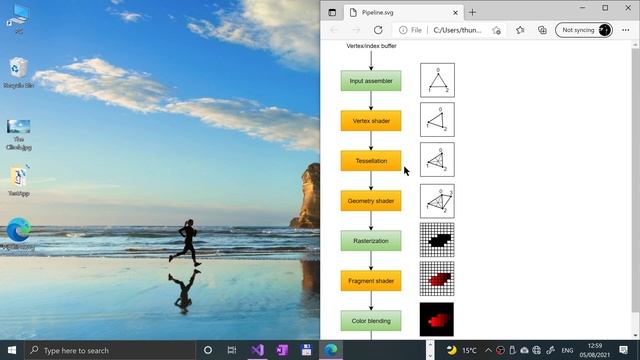Click the Color blending box
This screenshot has width=640, height=360.
[x=371, y=321]
